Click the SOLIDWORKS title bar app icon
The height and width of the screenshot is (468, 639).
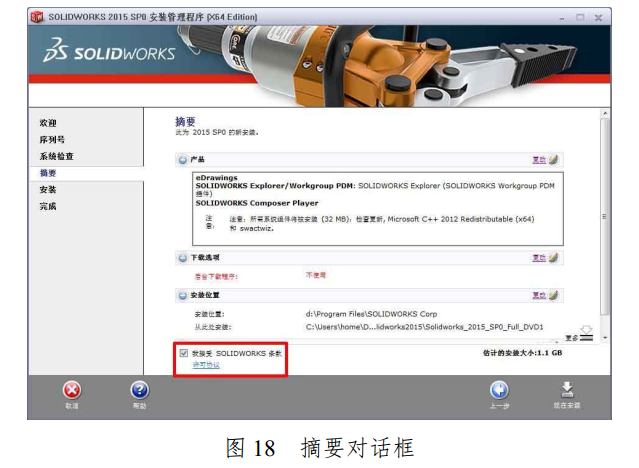37,17
